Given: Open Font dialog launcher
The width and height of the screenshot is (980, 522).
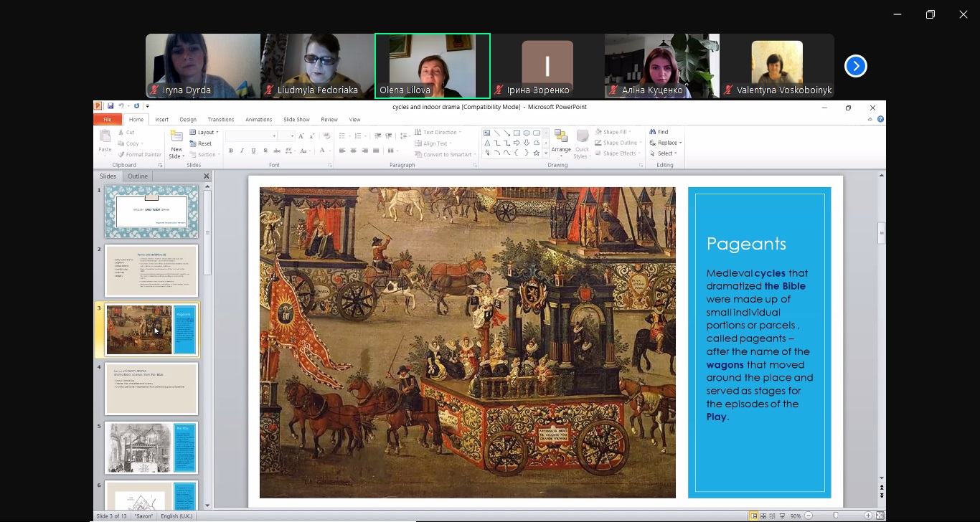Looking at the screenshot, I should coord(330,165).
